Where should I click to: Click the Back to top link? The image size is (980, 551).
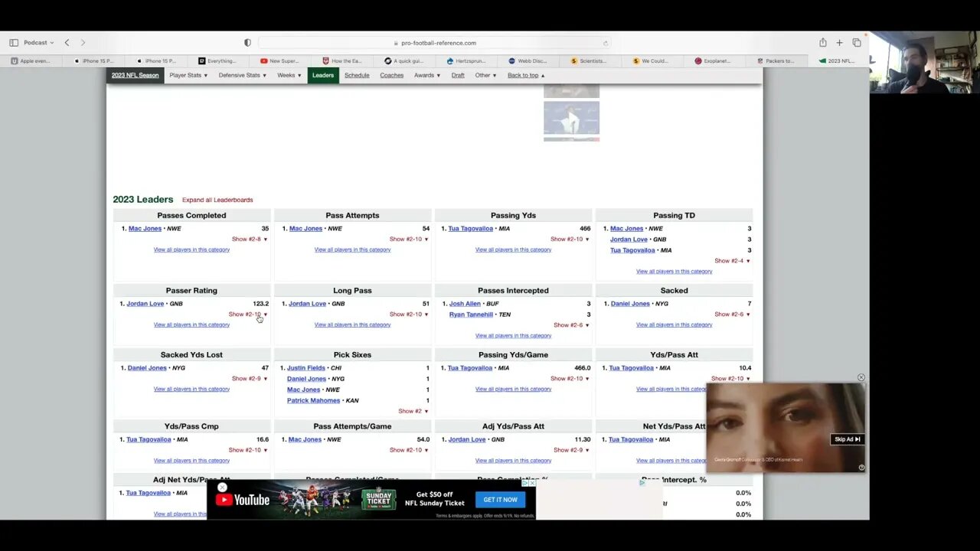tap(526, 75)
